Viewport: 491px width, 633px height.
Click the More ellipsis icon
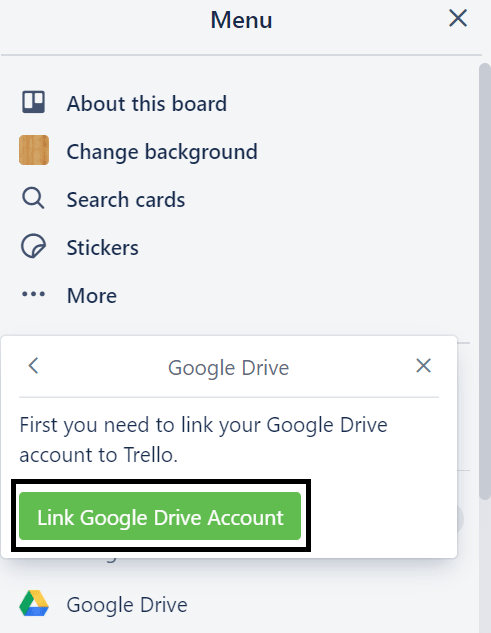pos(34,294)
